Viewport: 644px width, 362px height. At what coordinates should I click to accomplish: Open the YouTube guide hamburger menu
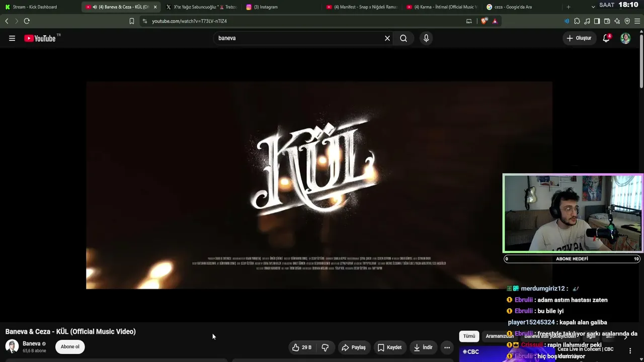pos(12,38)
